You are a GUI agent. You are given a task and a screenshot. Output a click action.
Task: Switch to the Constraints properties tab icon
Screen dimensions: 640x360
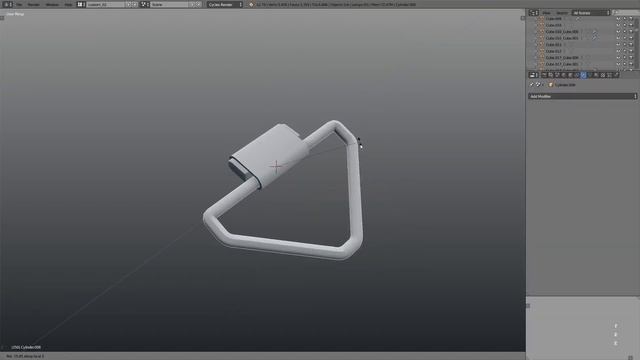click(577, 75)
